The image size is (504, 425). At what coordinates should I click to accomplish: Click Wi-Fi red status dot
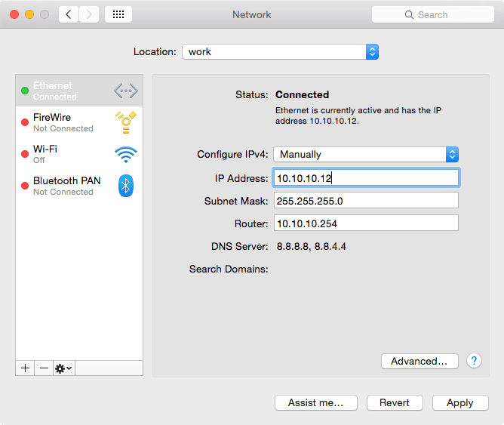coord(25,154)
